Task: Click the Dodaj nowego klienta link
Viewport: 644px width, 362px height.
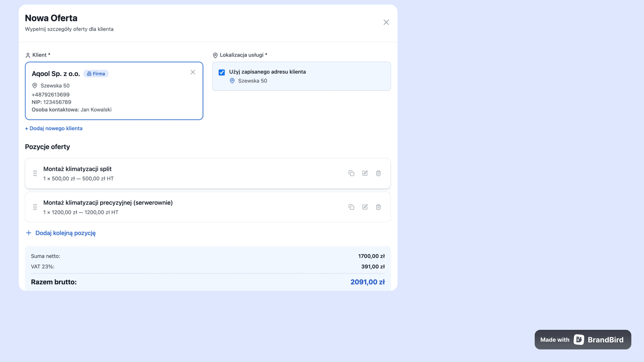Action: [x=54, y=128]
